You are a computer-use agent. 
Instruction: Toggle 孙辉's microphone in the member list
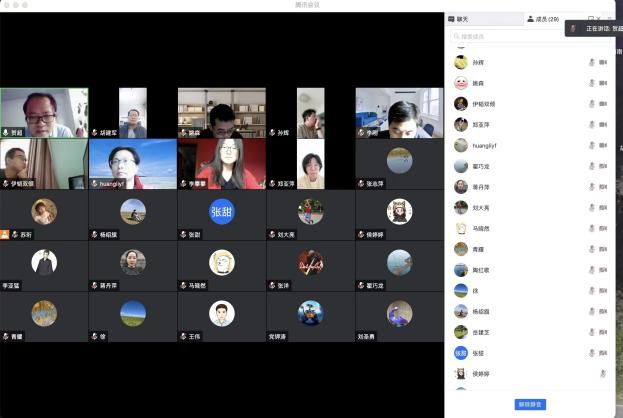592,62
